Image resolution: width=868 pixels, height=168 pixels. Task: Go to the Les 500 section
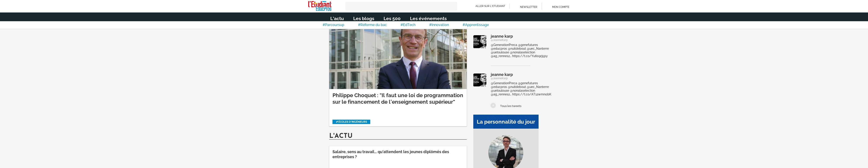pos(392,19)
